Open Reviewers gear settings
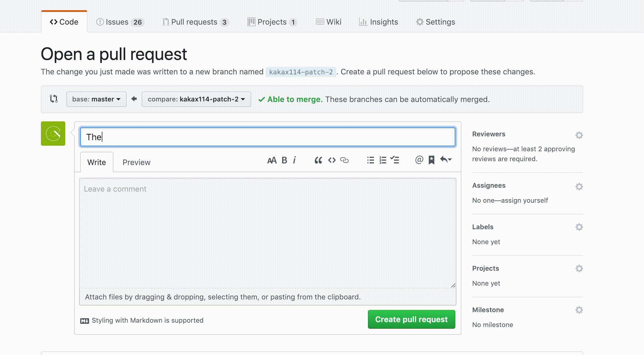This screenshot has height=355, width=644. pyautogui.click(x=579, y=135)
